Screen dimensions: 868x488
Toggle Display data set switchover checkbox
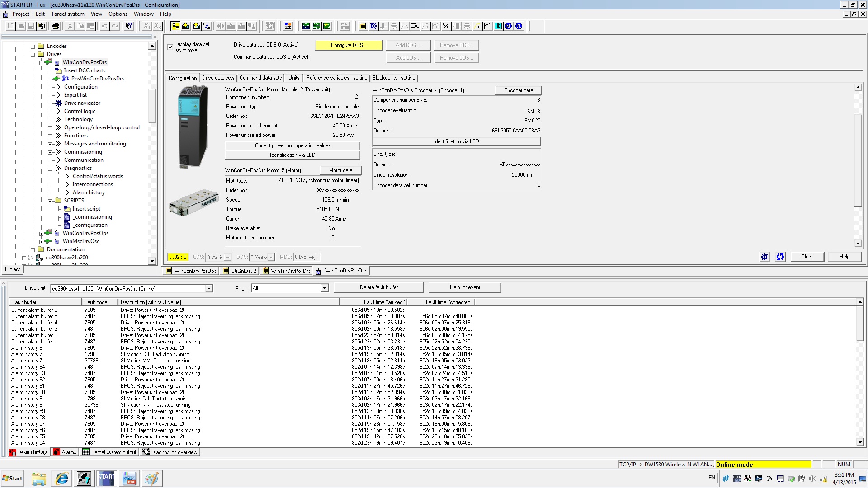tap(170, 47)
